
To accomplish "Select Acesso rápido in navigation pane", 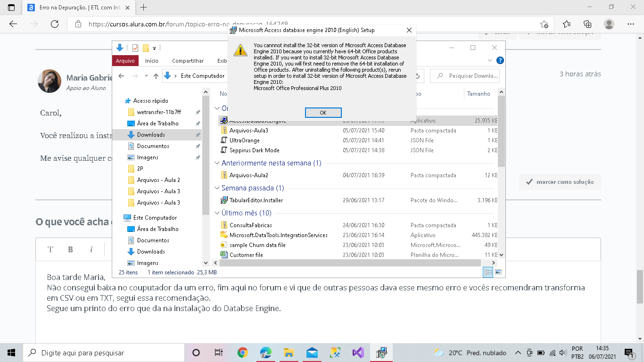I will pos(150,101).
